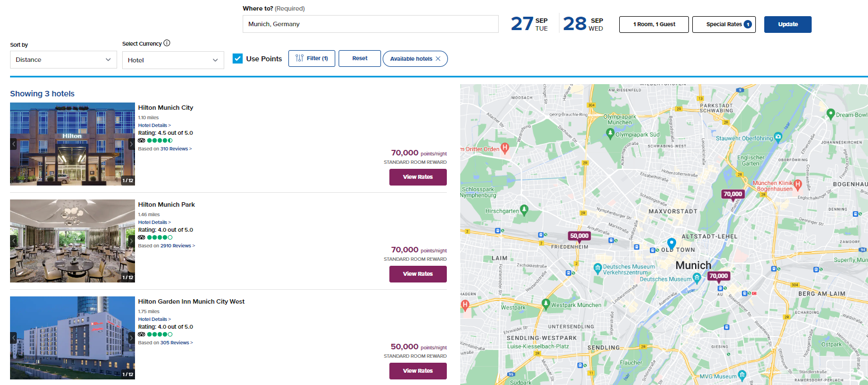Open the 2910 Reviews link
Screen dimensions: 868x385
click(x=178, y=246)
